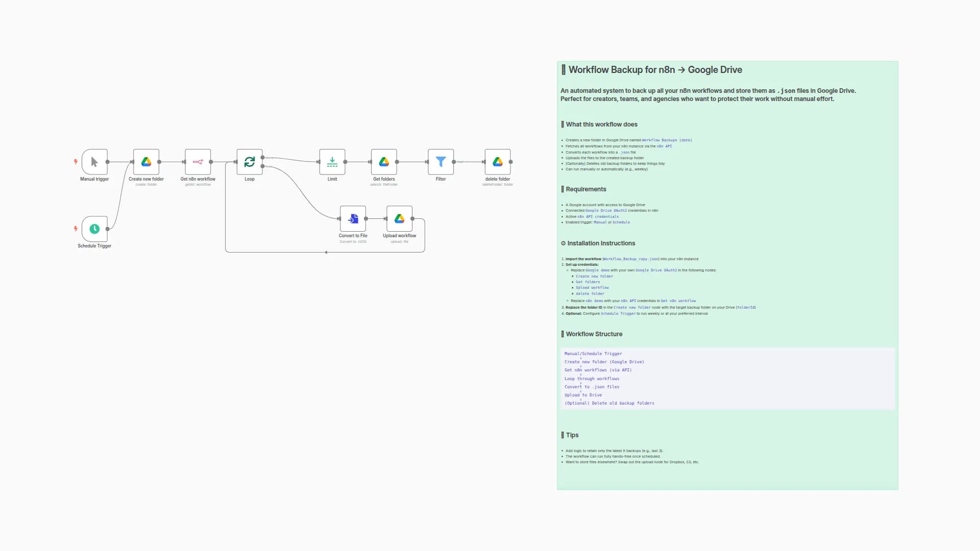Click the 'create: folder' node subtitle

coord(146,185)
